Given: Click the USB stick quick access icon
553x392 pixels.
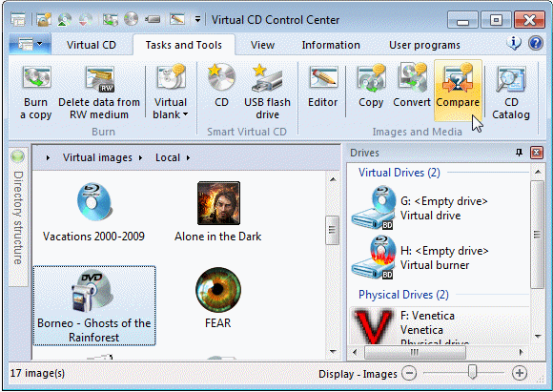Looking at the screenshot, I should coord(153,19).
